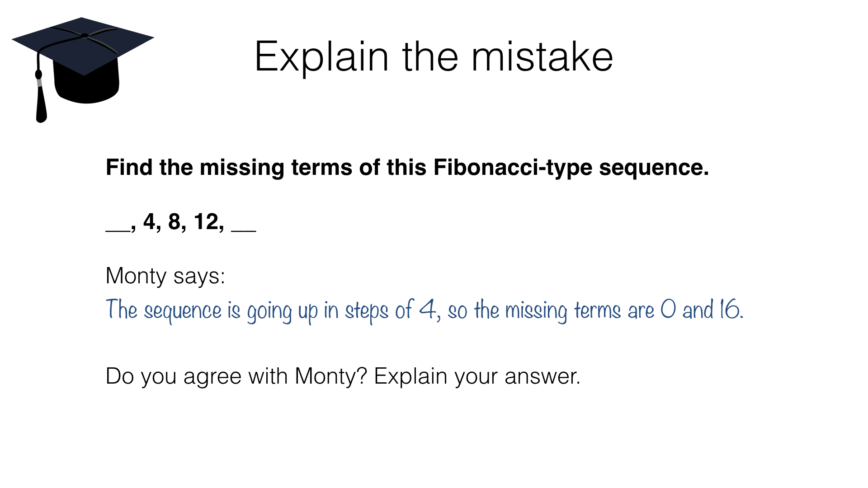The height and width of the screenshot is (488, 868).
Task: Click 'Do you agree with Monty?' question
Action: coord(236,376)
